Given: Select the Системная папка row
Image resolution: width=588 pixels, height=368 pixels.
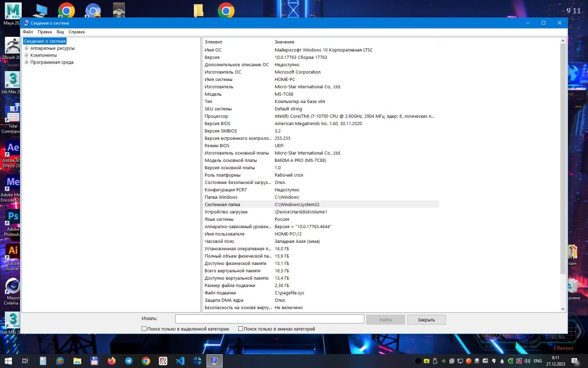Looking at the screenshot, I should 321,204.
